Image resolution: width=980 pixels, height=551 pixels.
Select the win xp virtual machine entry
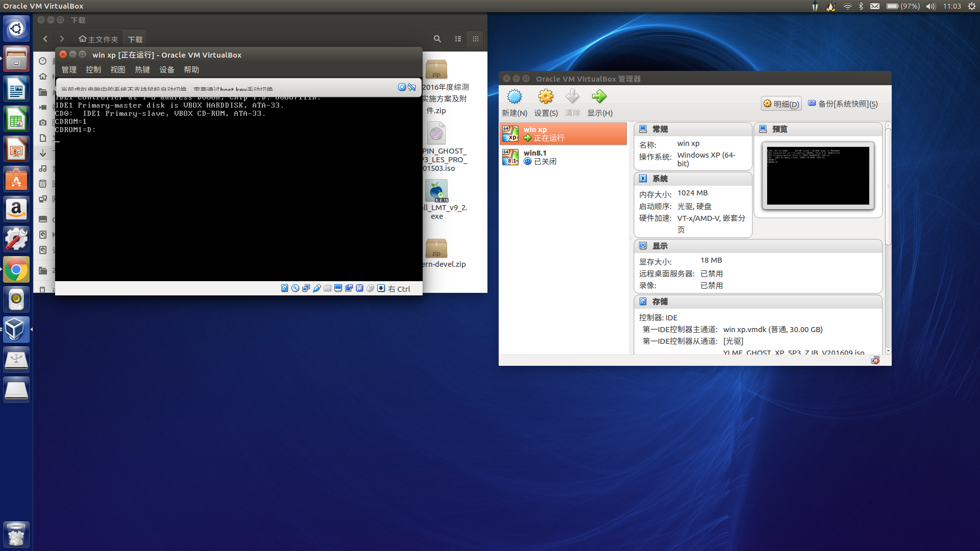[563, 134]
